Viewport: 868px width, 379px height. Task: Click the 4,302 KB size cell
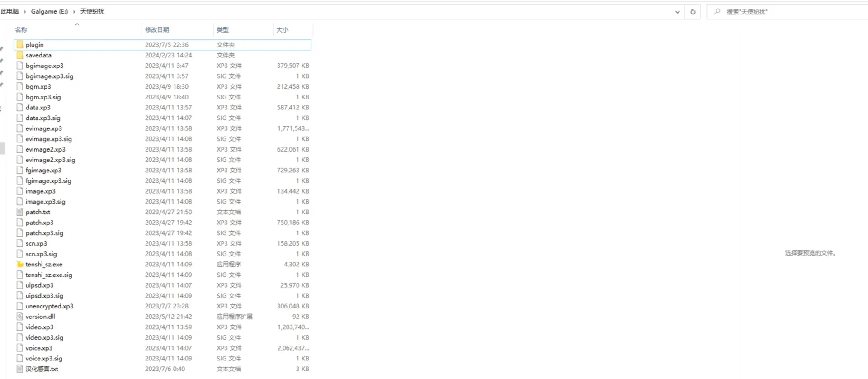(x=296, y=264)
